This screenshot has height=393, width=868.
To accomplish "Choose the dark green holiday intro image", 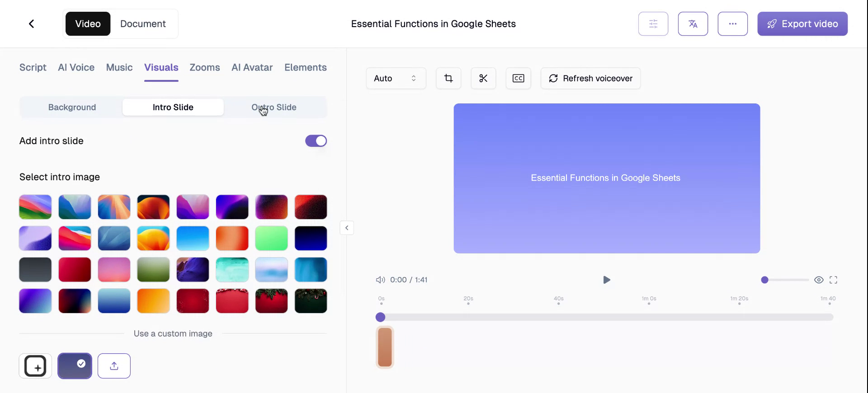I will click(311, 301).
